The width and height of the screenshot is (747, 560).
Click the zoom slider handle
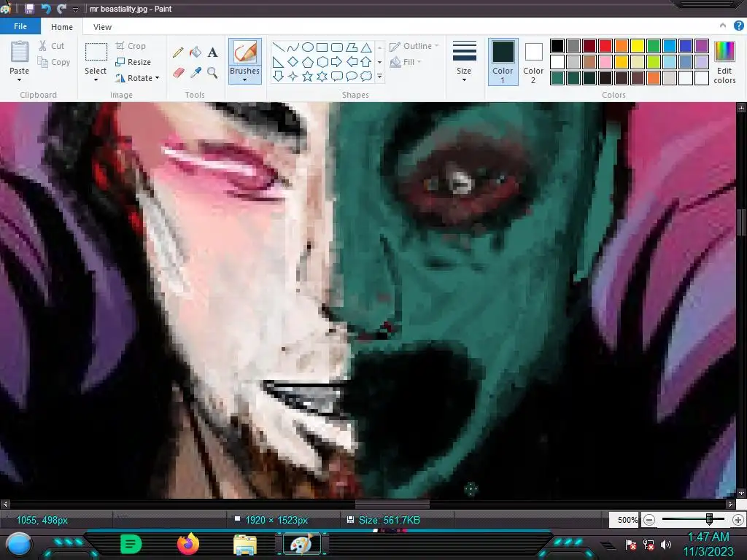coord(709,519)
